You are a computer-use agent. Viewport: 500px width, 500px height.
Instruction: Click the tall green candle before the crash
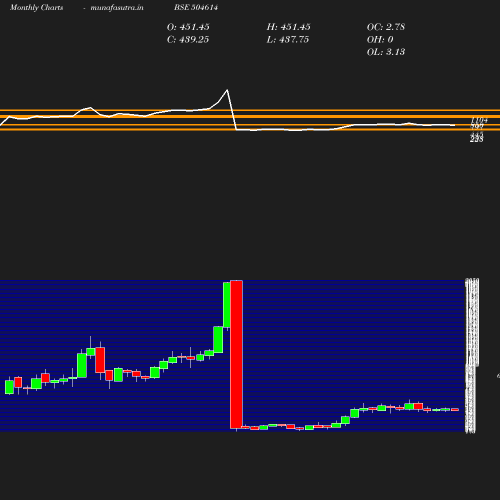[x=227, y=305]
